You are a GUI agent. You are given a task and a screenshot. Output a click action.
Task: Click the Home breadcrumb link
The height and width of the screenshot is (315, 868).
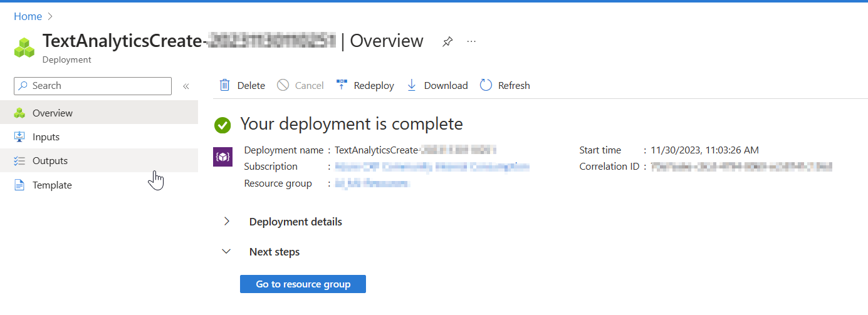pyautogui.click(x=28, y=16)
